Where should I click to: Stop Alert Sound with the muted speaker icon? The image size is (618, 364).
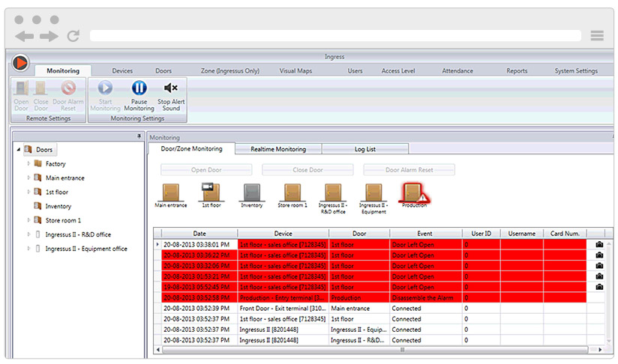click(171, 88)
